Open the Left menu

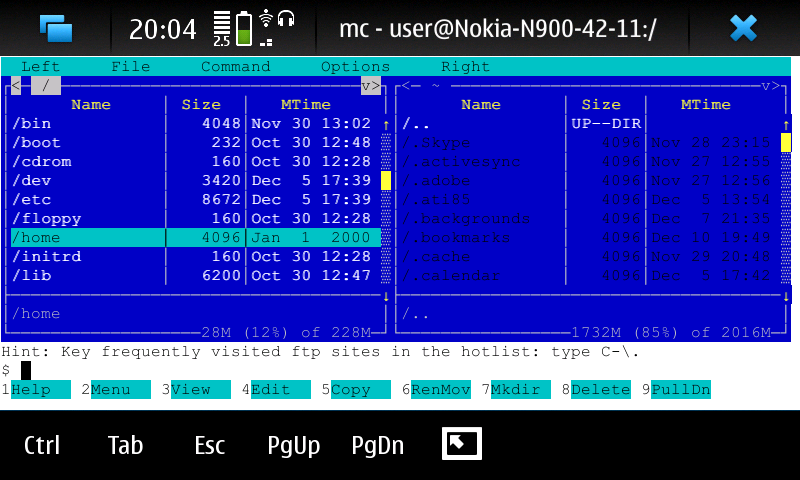tap(40, 67)
